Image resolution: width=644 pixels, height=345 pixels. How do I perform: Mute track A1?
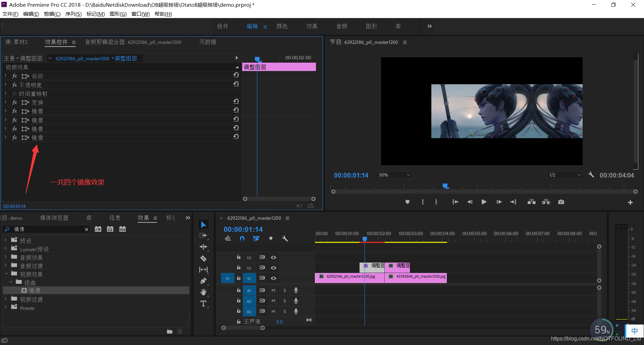tap(273, 291)
